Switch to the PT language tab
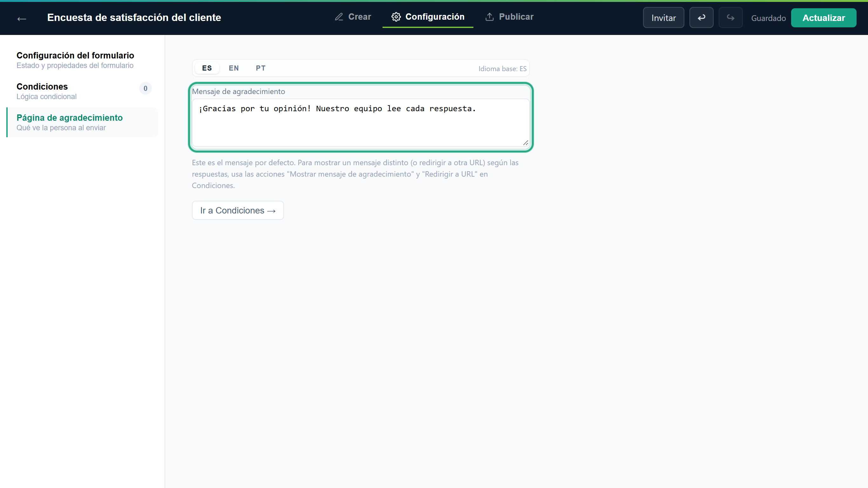The height and width of the screenshot is (488, 868). [x=261, y=68]
